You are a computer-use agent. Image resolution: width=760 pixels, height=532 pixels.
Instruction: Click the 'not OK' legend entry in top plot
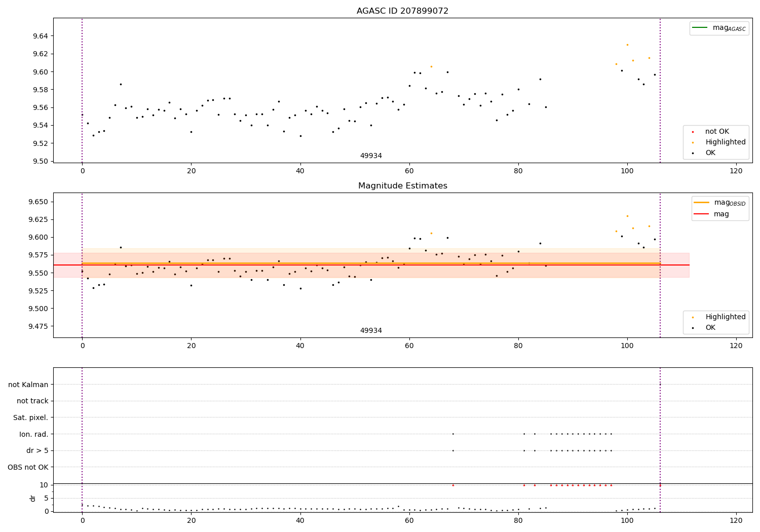pos(717,132)
